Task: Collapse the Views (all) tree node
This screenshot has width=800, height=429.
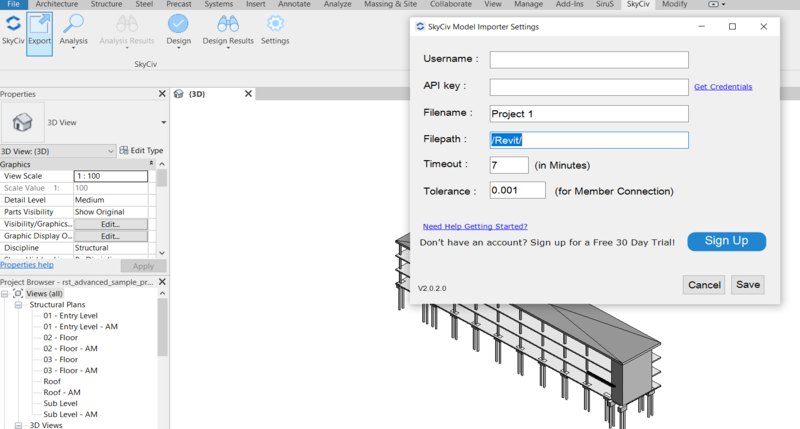Action: click(5, 294)
